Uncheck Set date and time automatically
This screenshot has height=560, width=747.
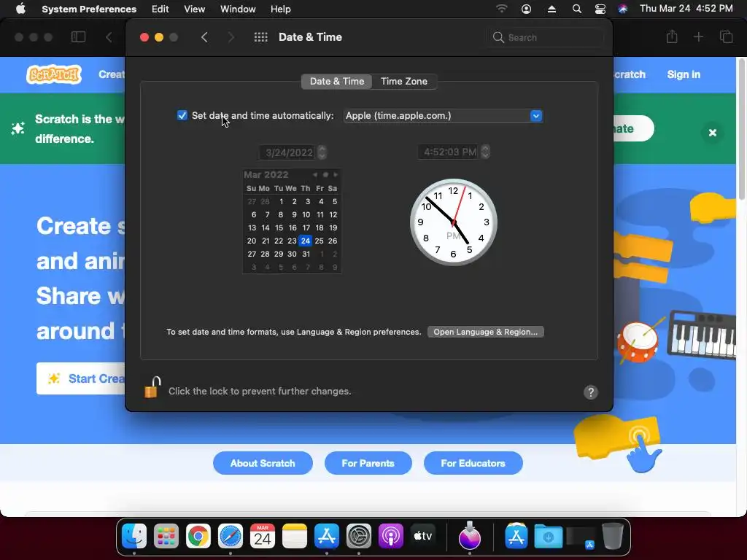[182, 115]
